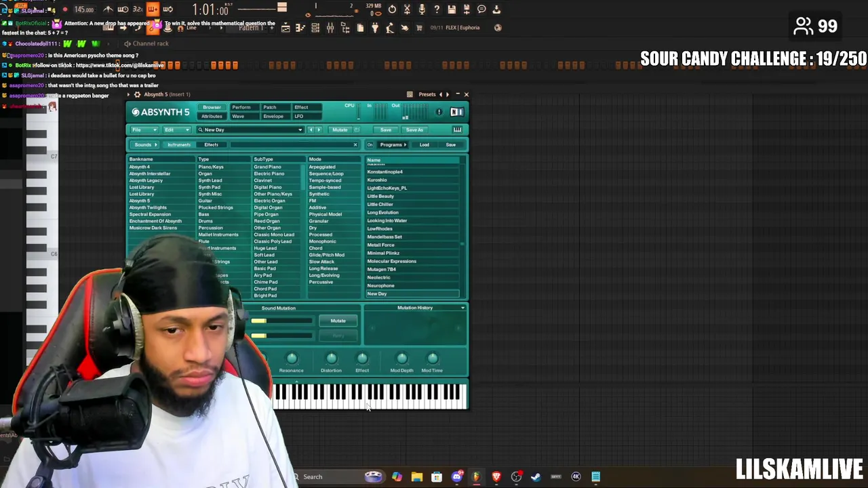Open Brave browser from the taskbar

pyautogui.click(x=496, y=476)
